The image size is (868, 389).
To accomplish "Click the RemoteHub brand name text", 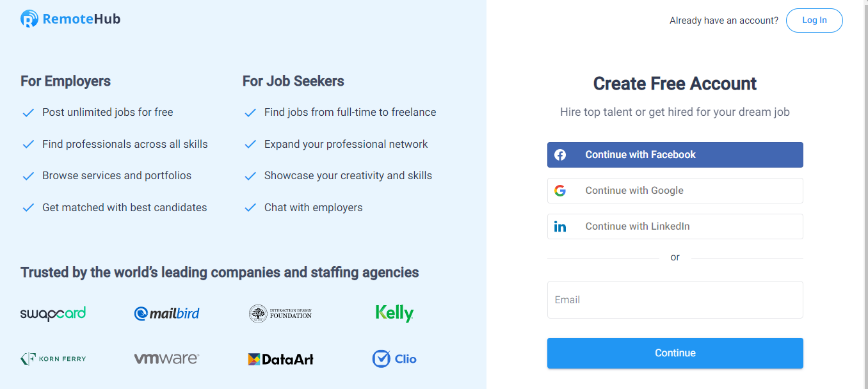I will tap(81, 19).
